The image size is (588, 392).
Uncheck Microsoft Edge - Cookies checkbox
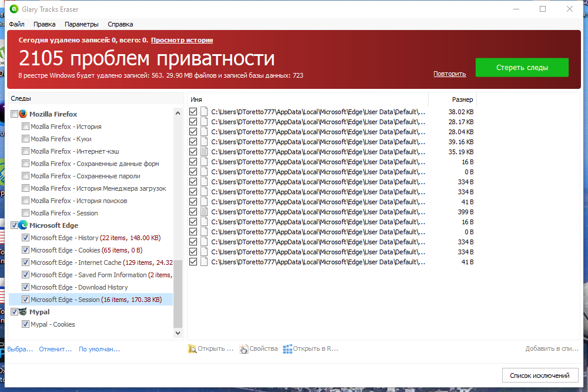coord(25,250)
